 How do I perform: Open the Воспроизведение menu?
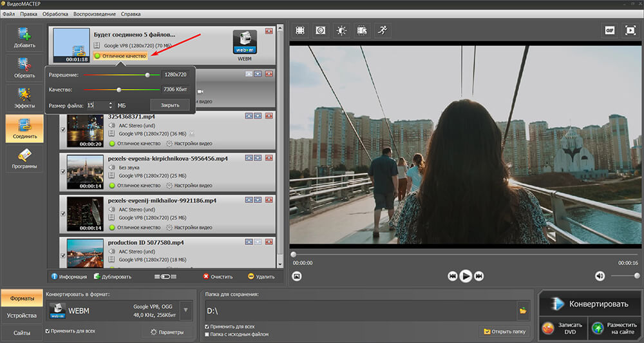(x=95, y=14)
